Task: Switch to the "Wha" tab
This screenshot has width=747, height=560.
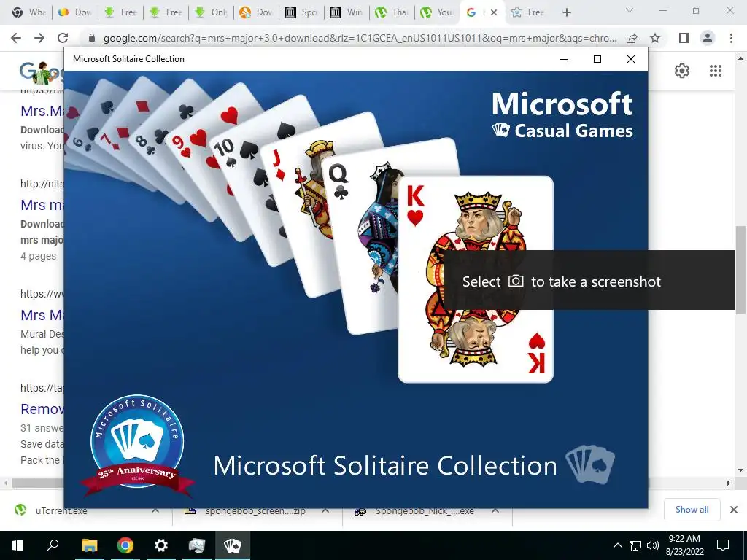Action: (x=28, y=12)
